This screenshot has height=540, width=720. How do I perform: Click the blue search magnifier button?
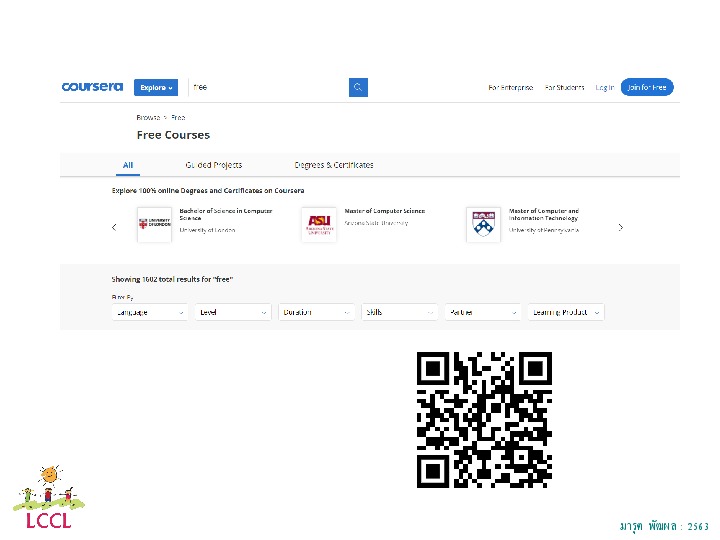(x=358, y=87)
